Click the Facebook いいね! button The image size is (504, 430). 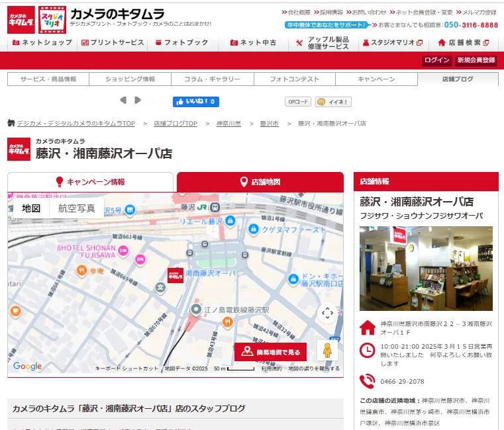pos(196,102)
